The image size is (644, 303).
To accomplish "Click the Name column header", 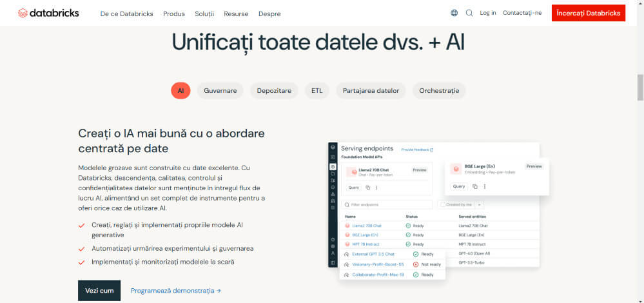I will click(350, 217).
